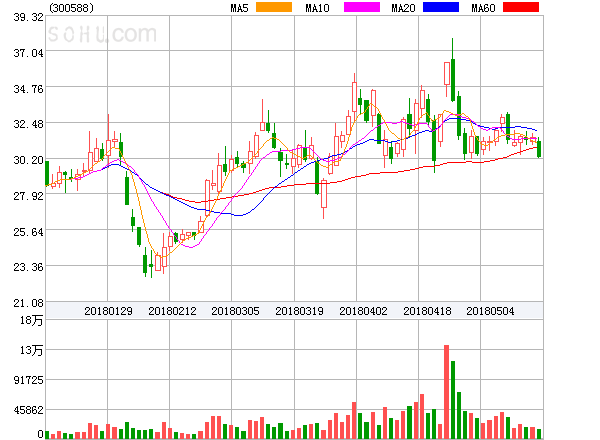Click the magenta MA10 legend swatch
This screenshot has height=440, width=600.
click(362, 7)
